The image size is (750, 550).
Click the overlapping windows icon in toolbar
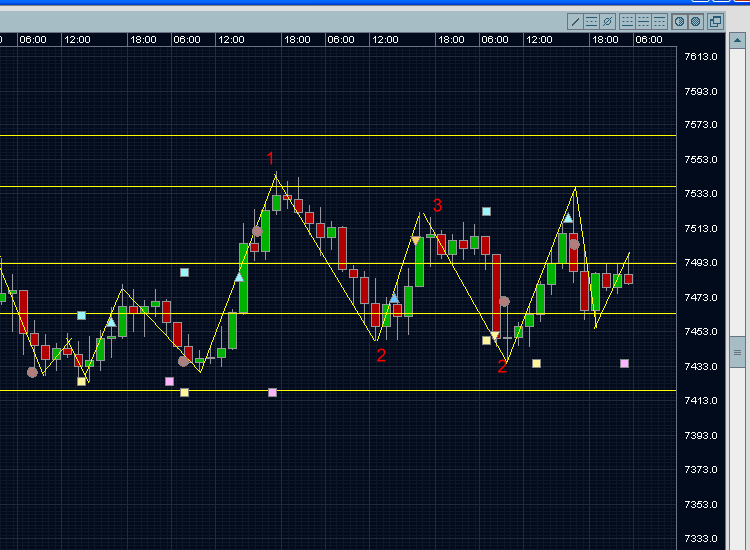point(715,21)
